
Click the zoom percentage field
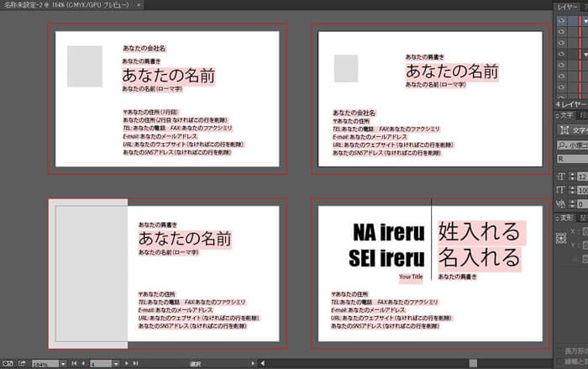[x=45, y=364]
